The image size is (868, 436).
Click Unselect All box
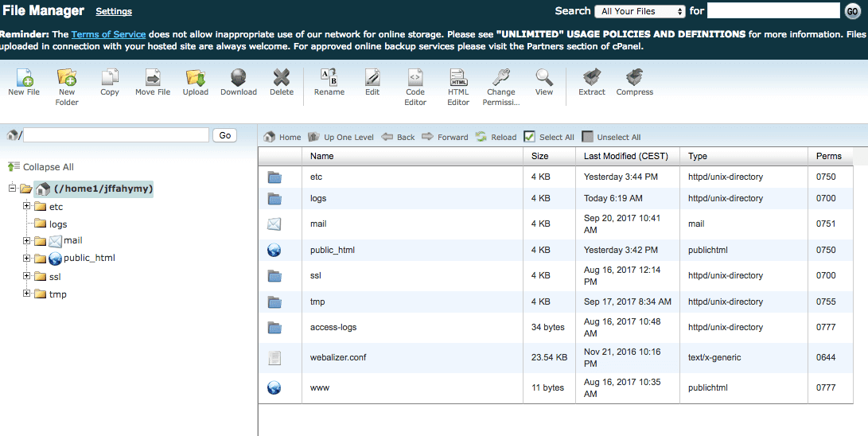[x=587, y=137]
